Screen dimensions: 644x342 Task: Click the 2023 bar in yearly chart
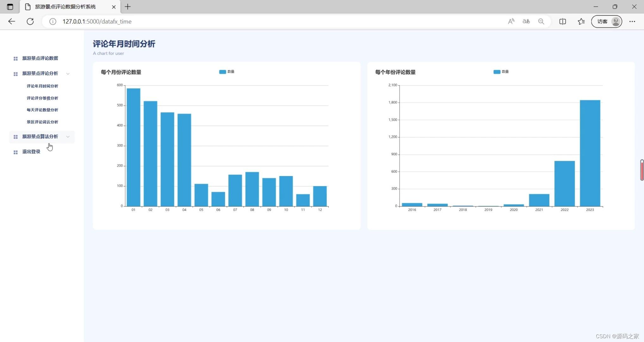[590, 153]
